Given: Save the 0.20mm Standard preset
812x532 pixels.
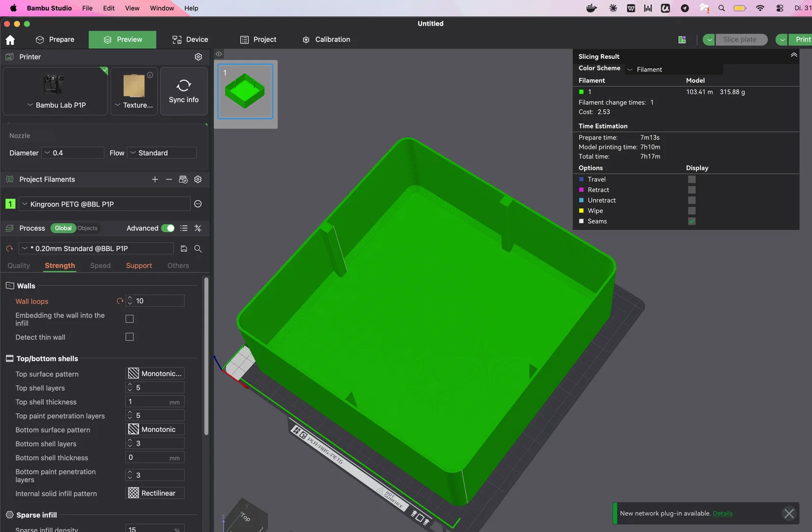Looking at the screenshot, I should pyautogui.click(x=184, y=249).
